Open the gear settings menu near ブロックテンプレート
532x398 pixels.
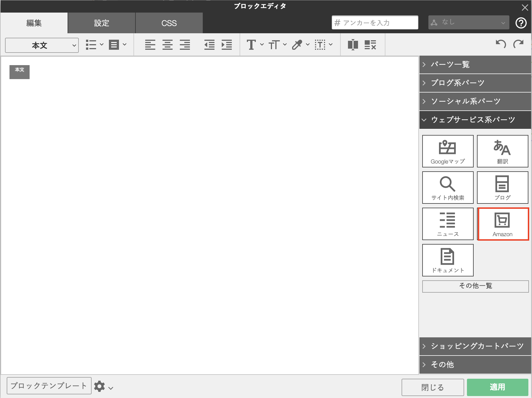(103, 387)
